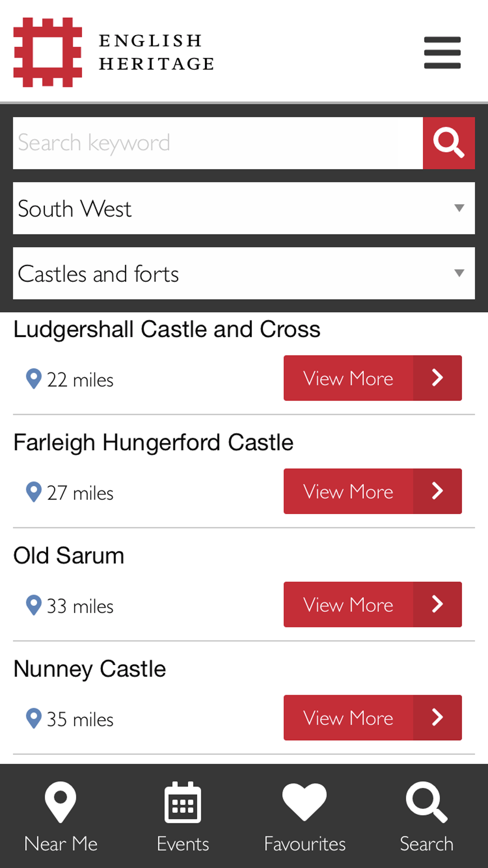Click the arrow on the South West selector

coord(459,208)
